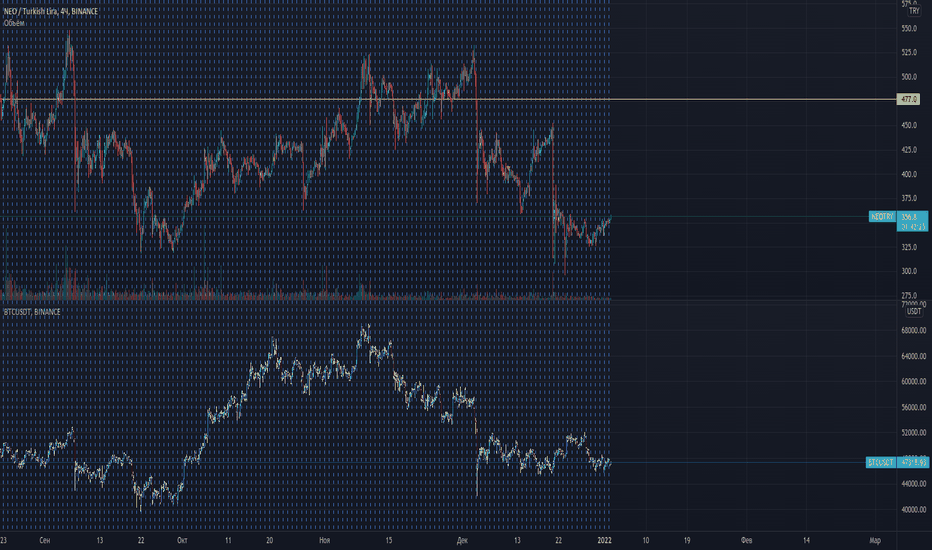
Task: Click the 356.8 current price tag
Action: coord(912,221)
